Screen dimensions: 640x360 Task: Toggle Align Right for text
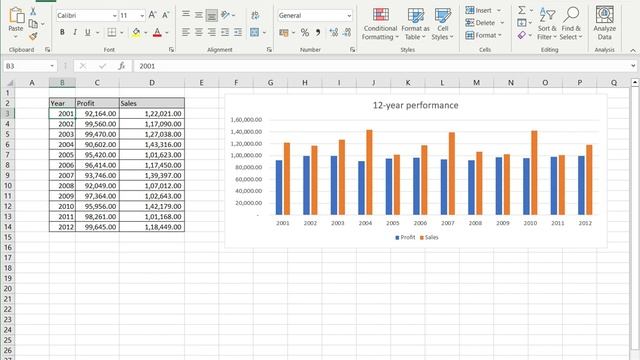click(211, 32)
